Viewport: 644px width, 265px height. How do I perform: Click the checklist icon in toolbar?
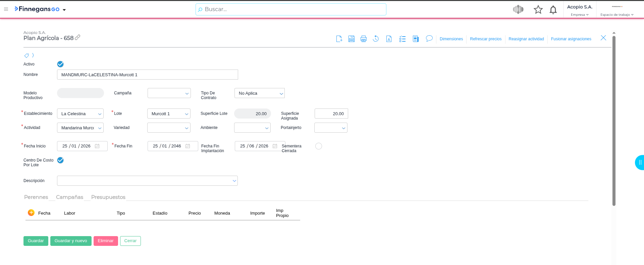[x=402, y=39]
